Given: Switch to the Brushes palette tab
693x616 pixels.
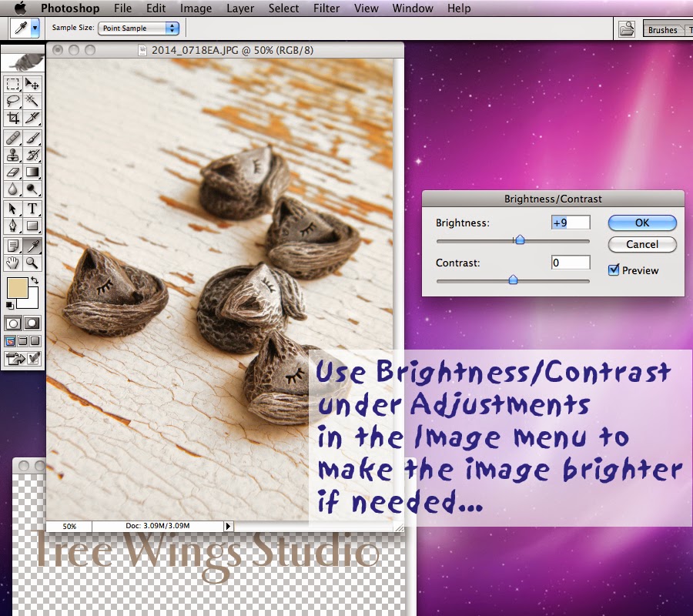Looking at the screenshot, I should [x=662, y=30].
